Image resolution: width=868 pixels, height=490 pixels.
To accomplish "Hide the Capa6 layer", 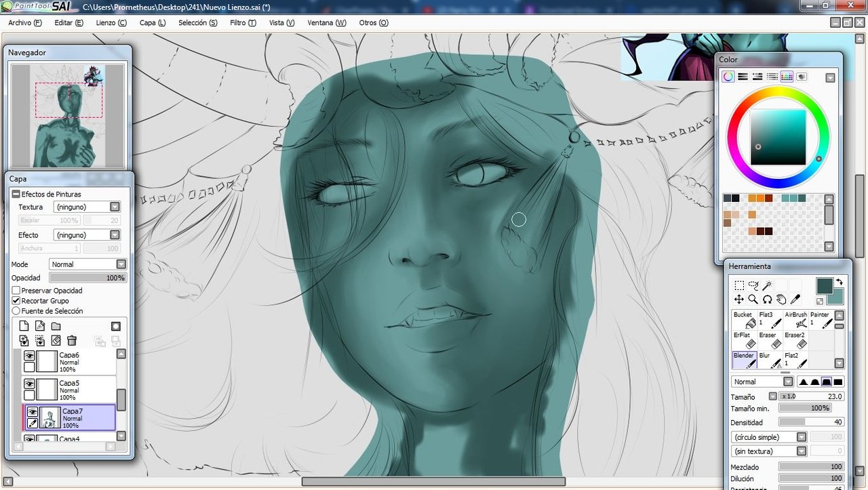I will 29,356.
